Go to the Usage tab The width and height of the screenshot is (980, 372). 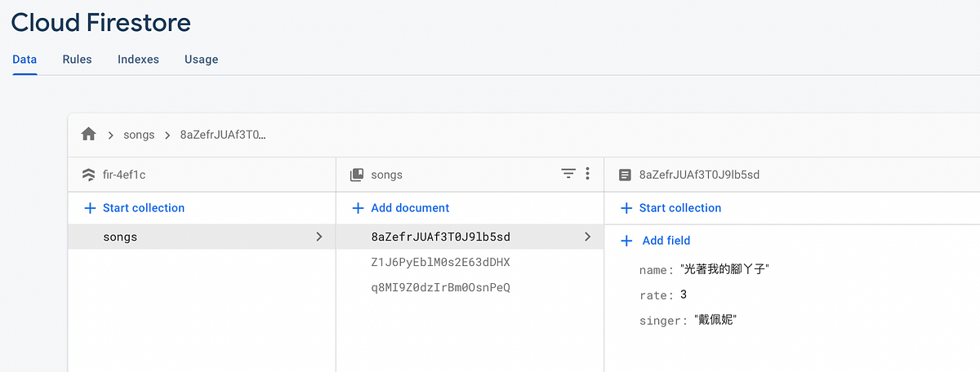(x=201, y=60)
